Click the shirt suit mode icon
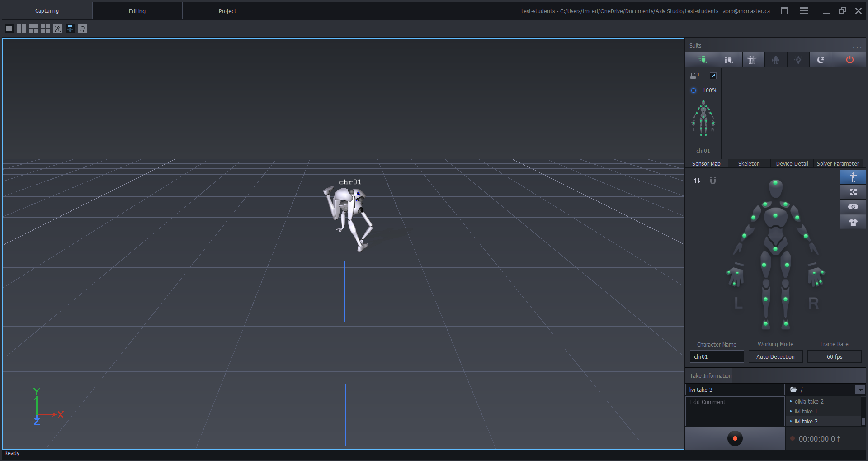 (853, 222)
